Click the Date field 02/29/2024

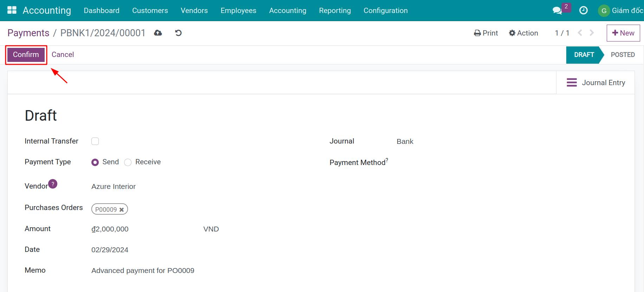tap(110, 250)
